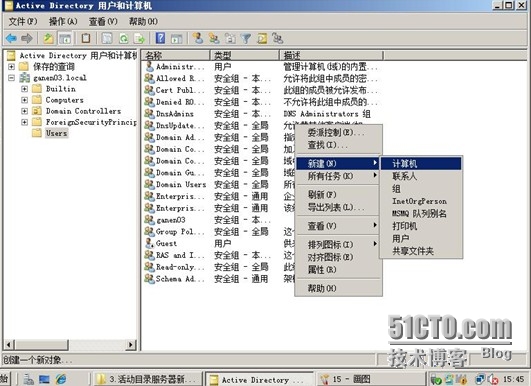Go up one level with the folder icon
The image size is (531, 386).
point(48,38)
